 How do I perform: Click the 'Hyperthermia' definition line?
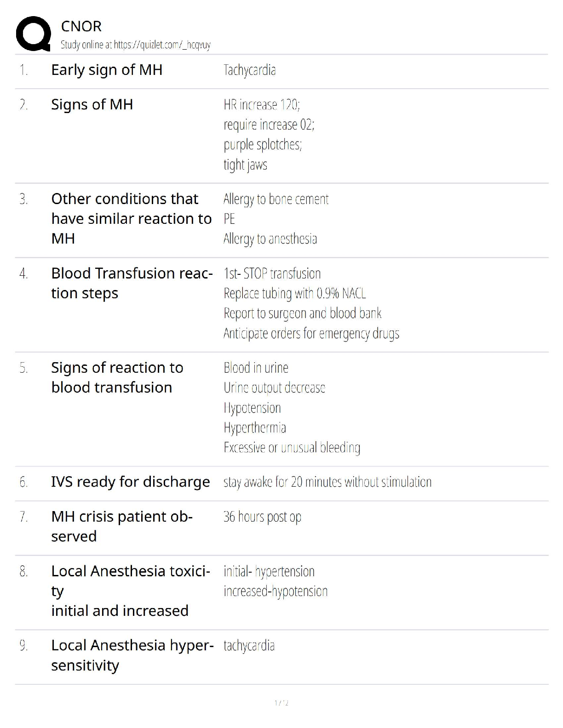[x=254, y=427]
